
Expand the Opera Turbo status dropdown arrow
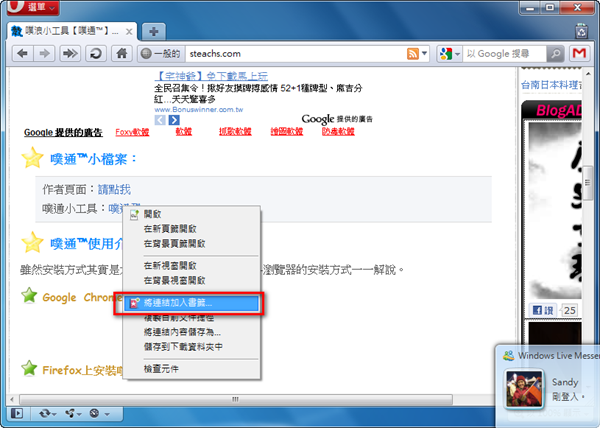[x=107, y=414]
